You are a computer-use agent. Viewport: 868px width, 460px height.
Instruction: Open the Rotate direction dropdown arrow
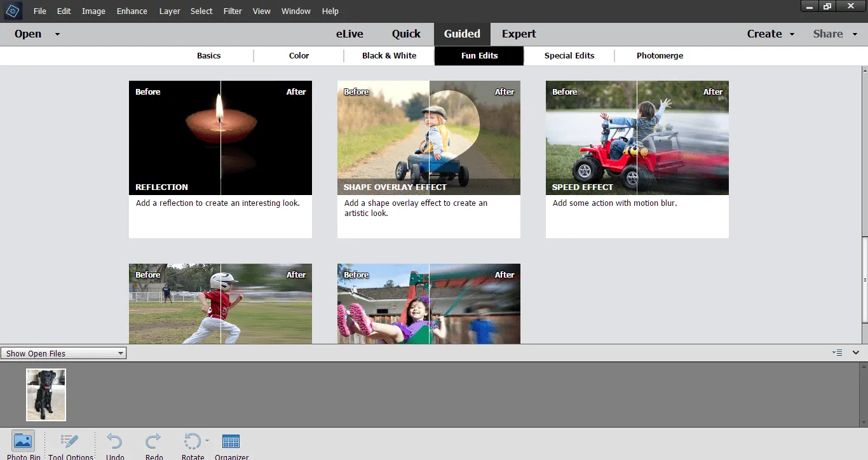[207, 440]
